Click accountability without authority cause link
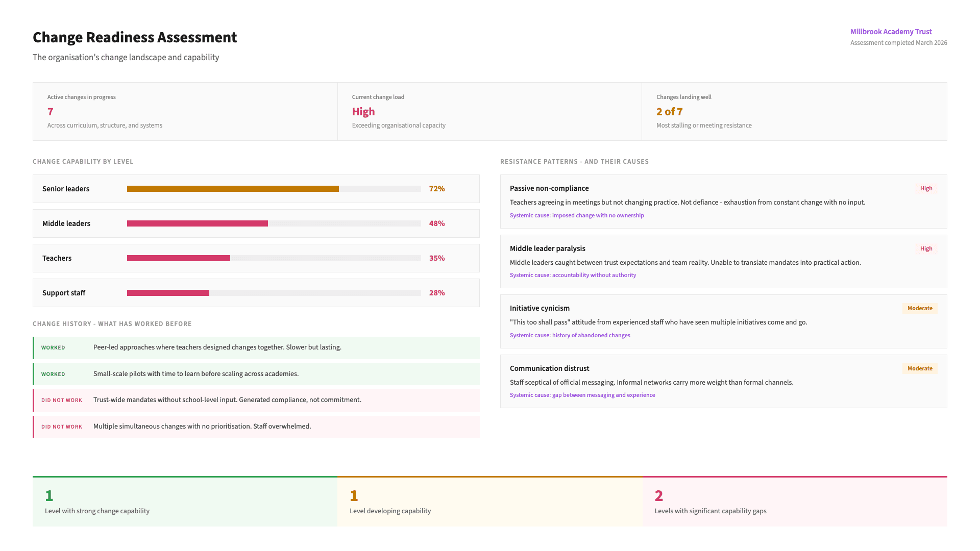 tap(573, 275)
